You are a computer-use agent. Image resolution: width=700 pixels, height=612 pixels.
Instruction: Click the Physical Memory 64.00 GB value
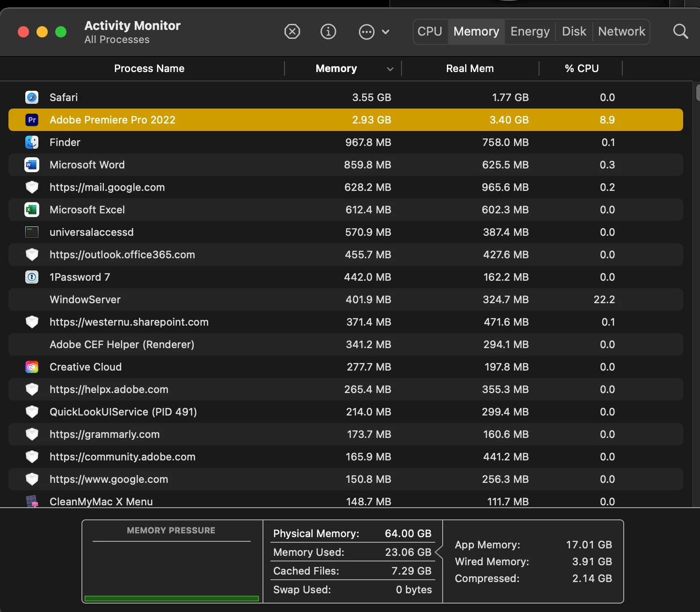pyautogui.click(x=408, y=533)
